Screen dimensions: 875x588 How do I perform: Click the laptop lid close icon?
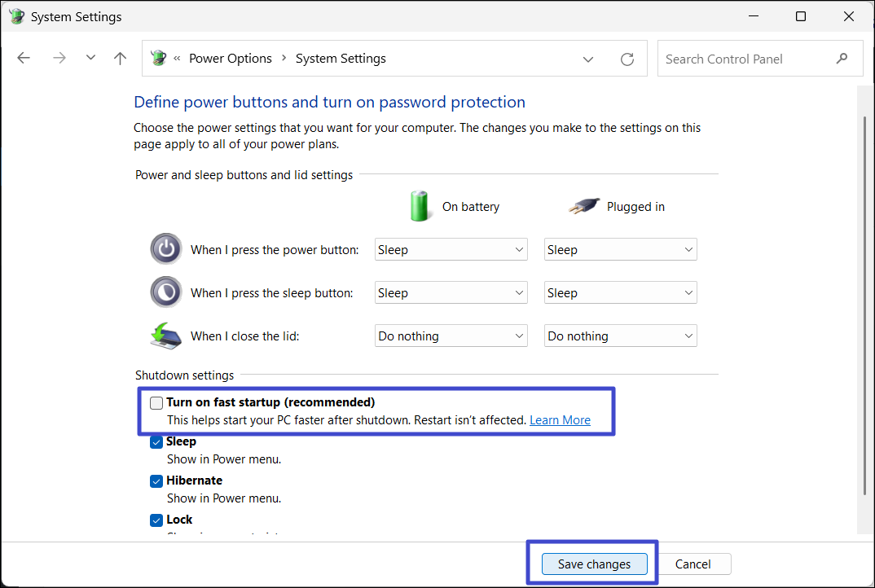coord(166,336)
